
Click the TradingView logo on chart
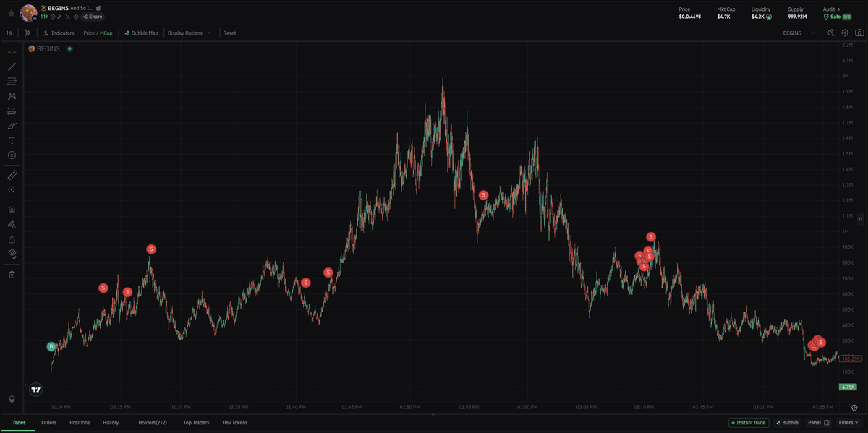click(36, 389)
